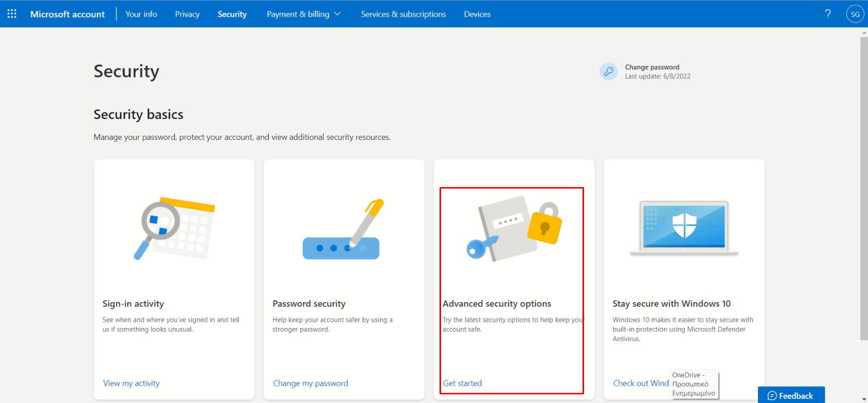Click the View my activity link
This screenshot has height=403, width=868.
tap(131, 383)
